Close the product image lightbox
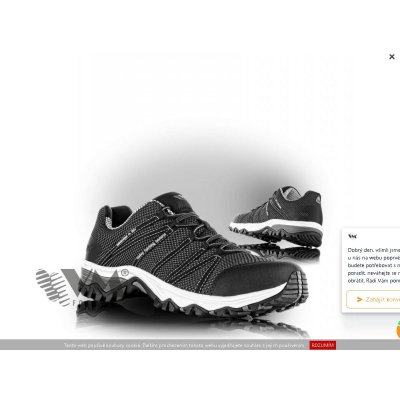 (392, 57)
